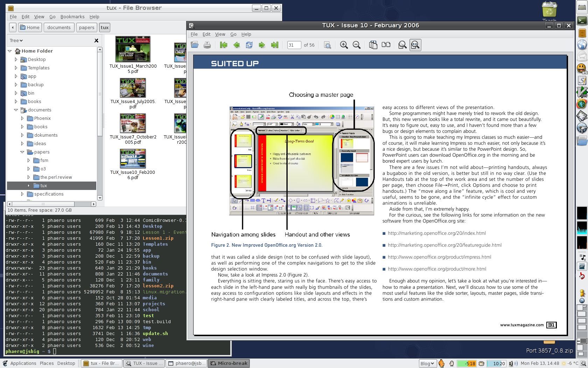Screen dimensions: 588x368
Task: Open Go menu in PDF viewer
Action: click(x=233, y=34)
